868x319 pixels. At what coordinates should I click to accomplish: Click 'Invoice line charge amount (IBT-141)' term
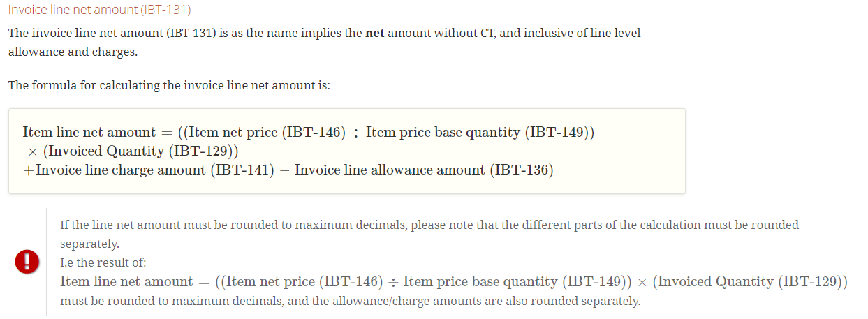[x=154, y=170]
